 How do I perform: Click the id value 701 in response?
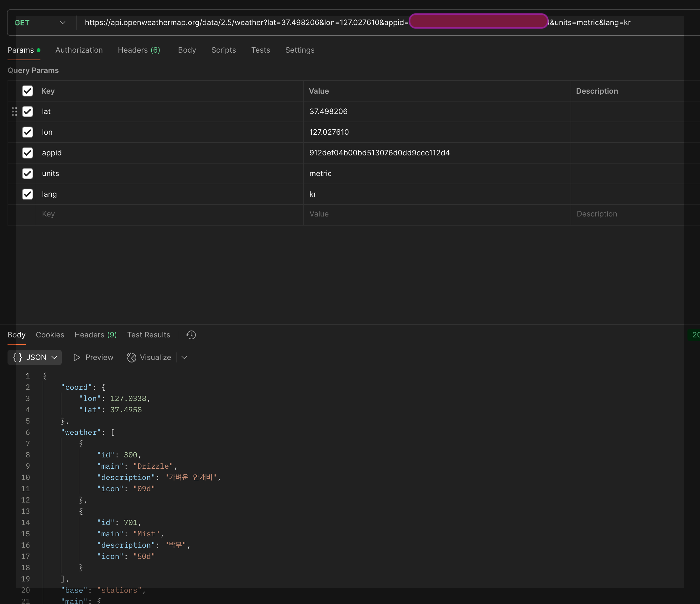coord(130,523)
